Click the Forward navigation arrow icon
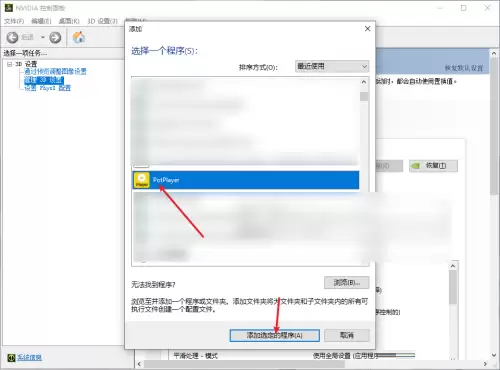The width and height of the screenshot is (500, 370). (55, 37)
